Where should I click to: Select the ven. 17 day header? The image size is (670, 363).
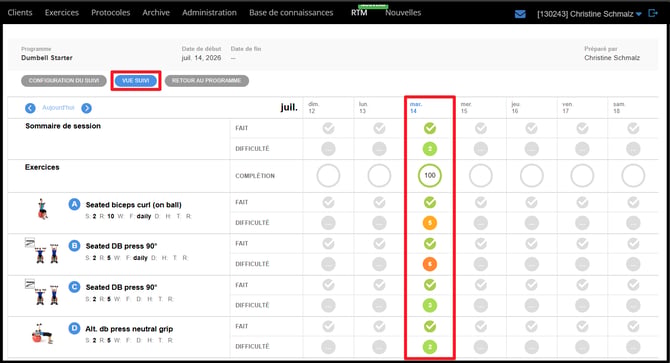tap(567, 108)
